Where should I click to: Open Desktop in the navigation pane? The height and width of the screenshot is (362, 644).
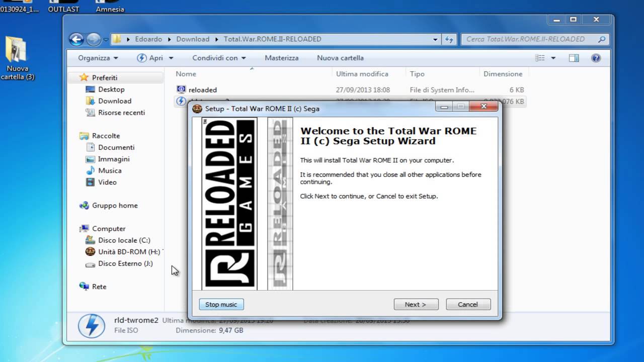[x=111, y=89]
